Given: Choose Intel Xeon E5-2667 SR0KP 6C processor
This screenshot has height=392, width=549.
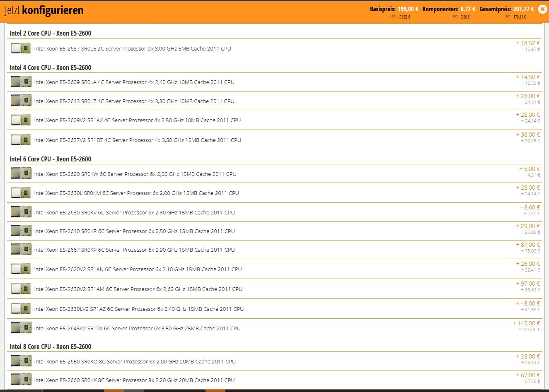Looking at the screenshot, I should tap(135, 250).
